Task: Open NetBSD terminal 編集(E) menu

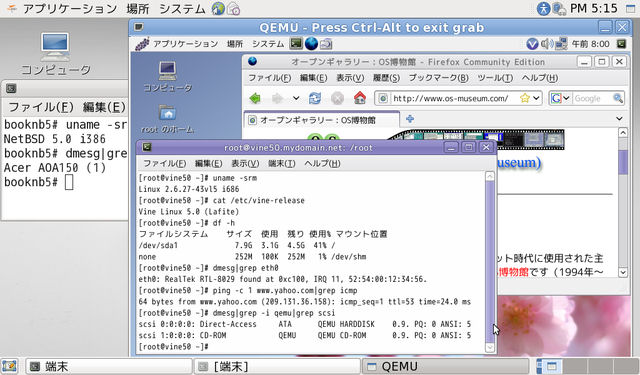Action: pyautogui.click(x=104, y=107)
